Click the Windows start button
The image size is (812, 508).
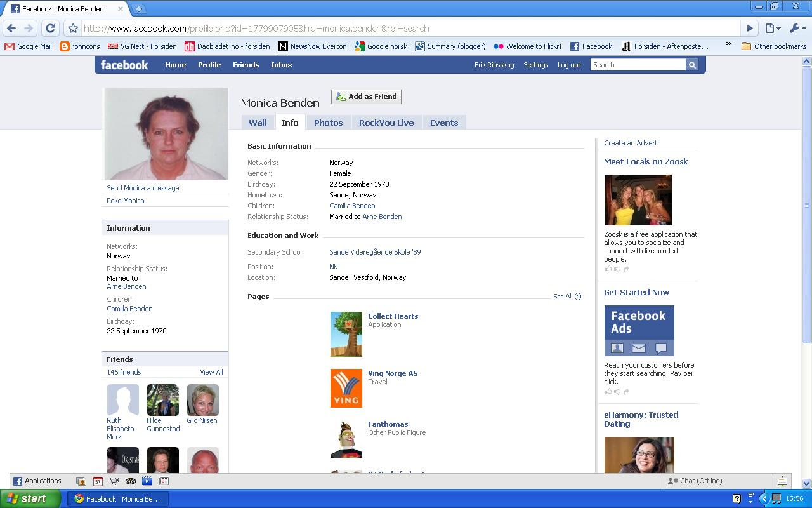click(x=30, y=498)
